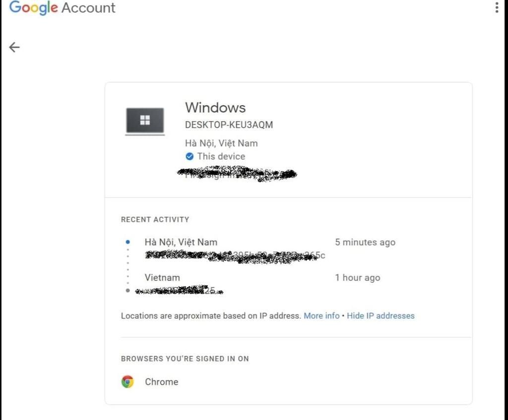Click the Chrome browser label
508x420 pixels.
(162, 382)
